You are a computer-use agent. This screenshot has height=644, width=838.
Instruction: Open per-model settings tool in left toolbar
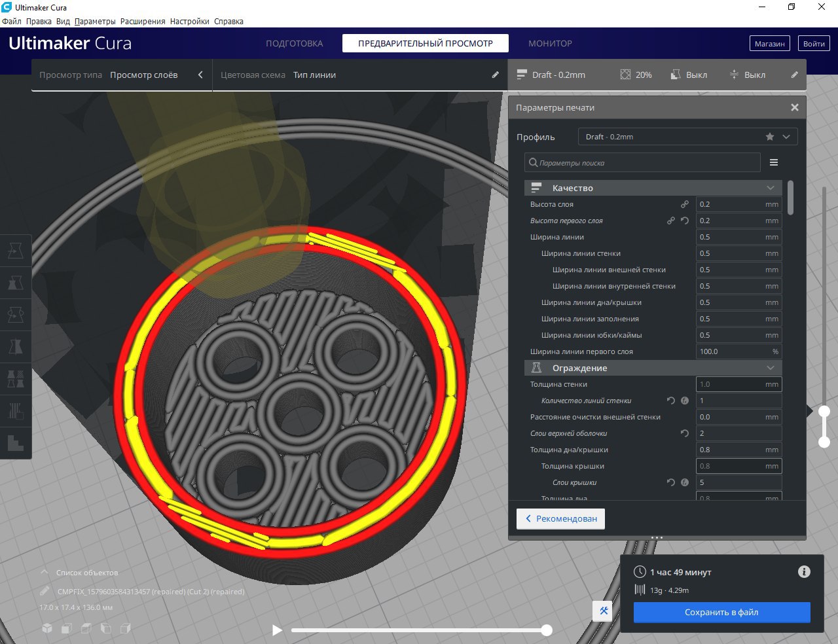click(x=16, y=379)
